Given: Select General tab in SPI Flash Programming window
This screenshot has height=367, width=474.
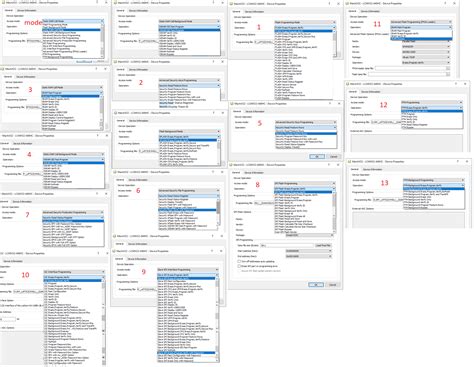Looking at the screenshot, I should tap(236, 173).
